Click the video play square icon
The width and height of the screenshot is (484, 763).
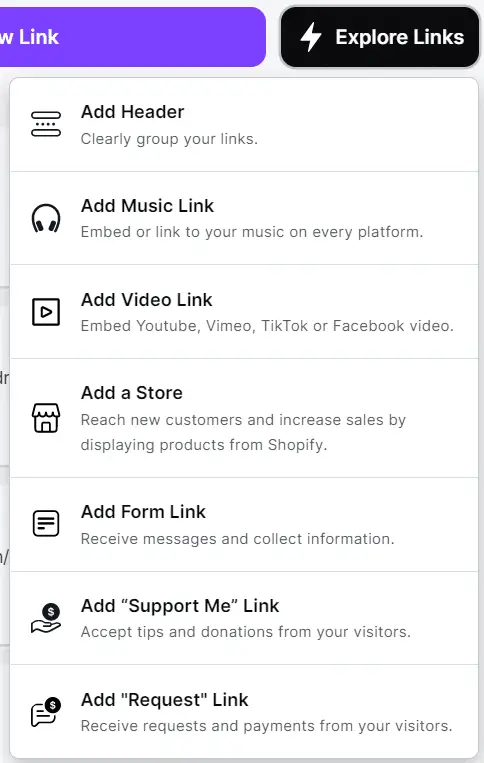[46, 311]
